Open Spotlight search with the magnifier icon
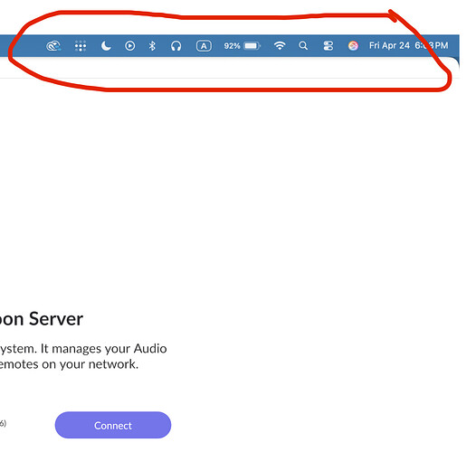 click(303, 46)
